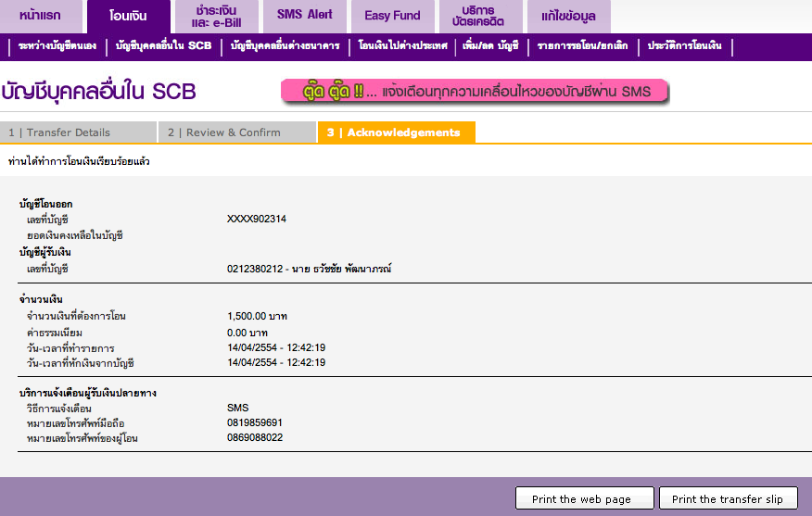Choose บัญชีบุคคลอื่นใน SCB submenu item
This screenshot has width=812, height=516.
(164, 46)
